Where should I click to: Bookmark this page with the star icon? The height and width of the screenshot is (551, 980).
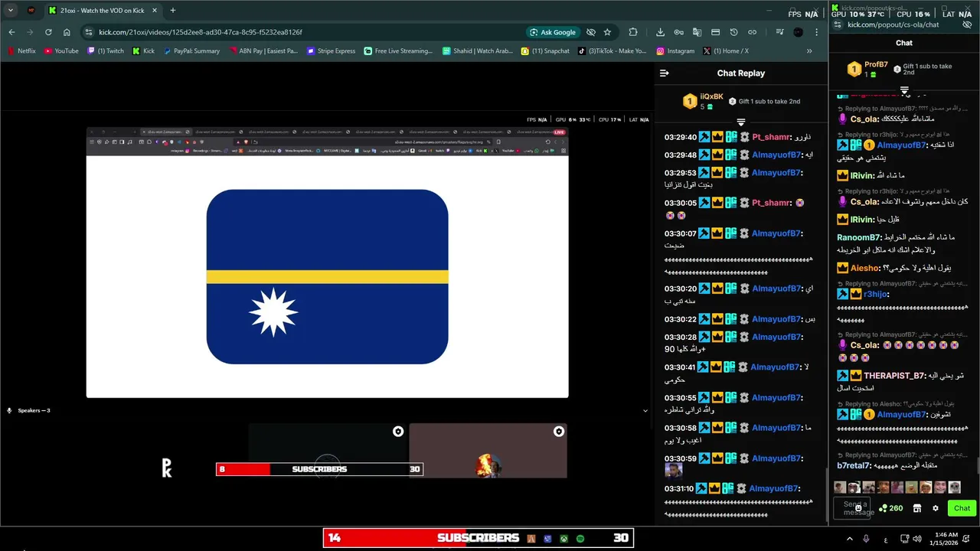click(607, 32)
